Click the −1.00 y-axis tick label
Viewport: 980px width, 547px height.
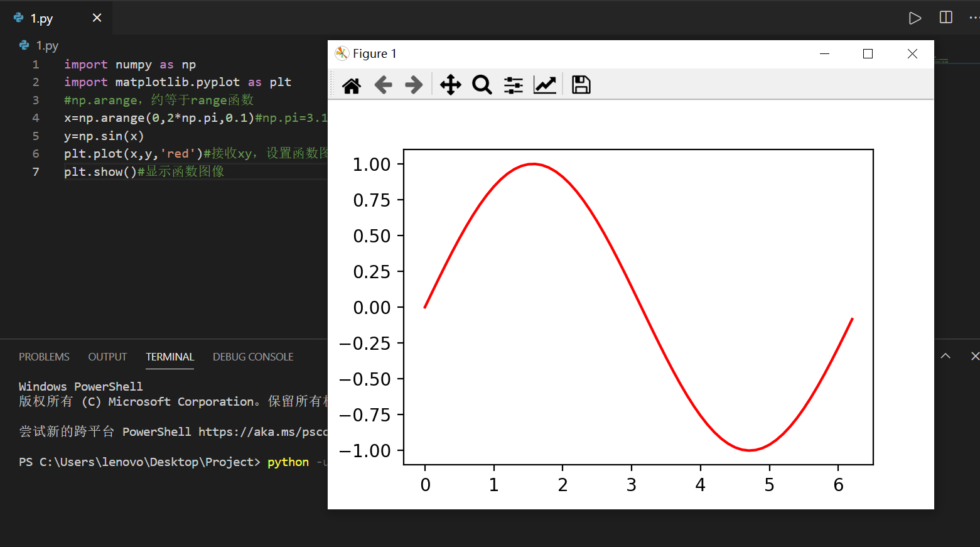(365, 451)
